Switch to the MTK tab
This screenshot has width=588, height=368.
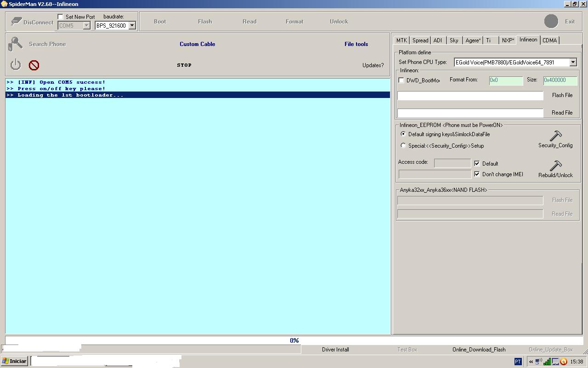(x=401, y=40)
